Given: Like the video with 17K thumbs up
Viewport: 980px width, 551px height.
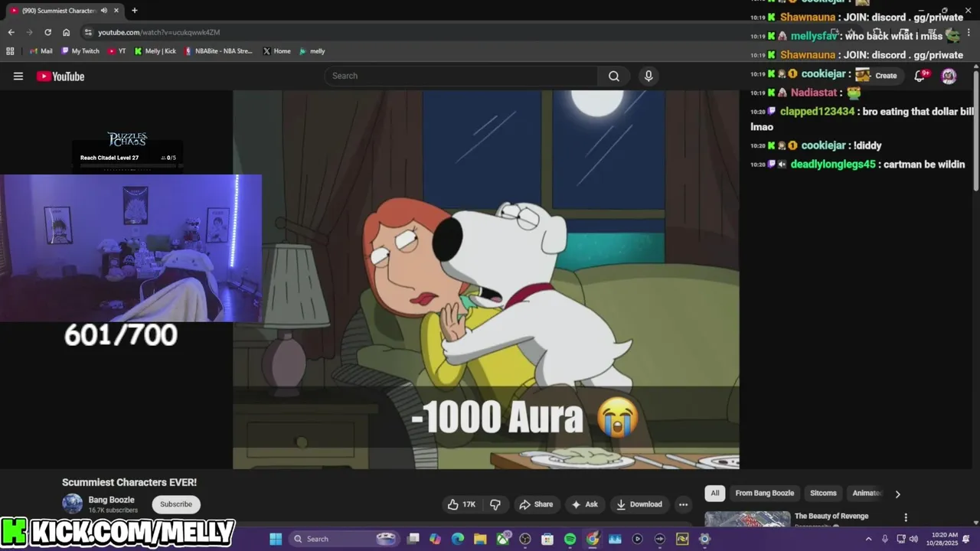Looking at the screenshot, I should click(x=462, y=504).
